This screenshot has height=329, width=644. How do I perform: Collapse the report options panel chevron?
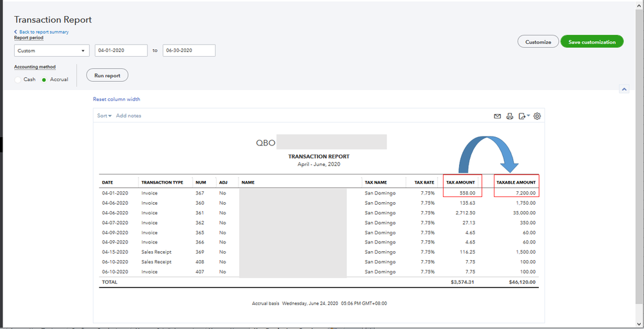coord(623,89)
